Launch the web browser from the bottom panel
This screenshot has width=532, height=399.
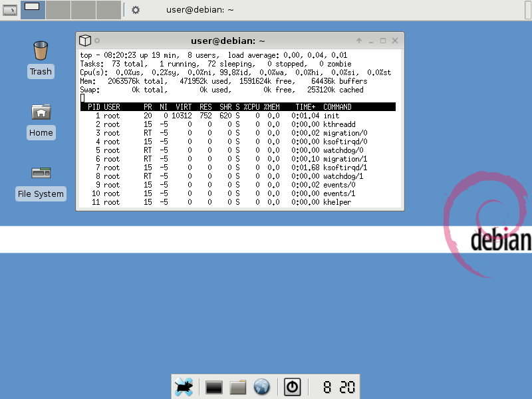click(x=261, y=386)
